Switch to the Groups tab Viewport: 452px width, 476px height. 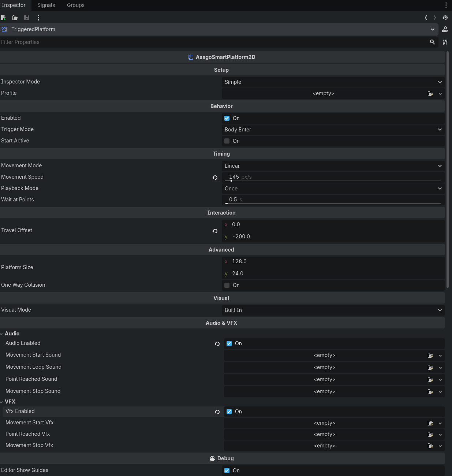tap(76, 5)
